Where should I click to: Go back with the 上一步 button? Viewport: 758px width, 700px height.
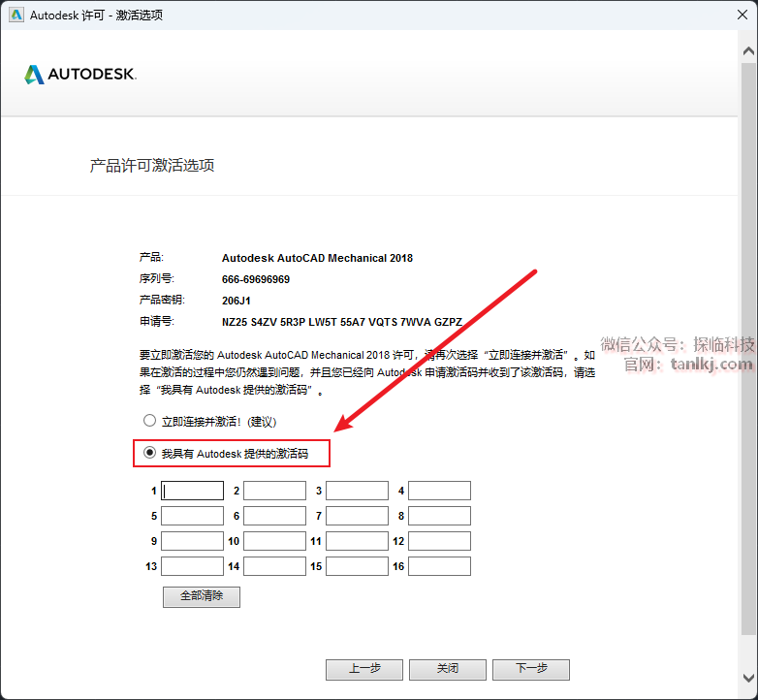(364, 669)
